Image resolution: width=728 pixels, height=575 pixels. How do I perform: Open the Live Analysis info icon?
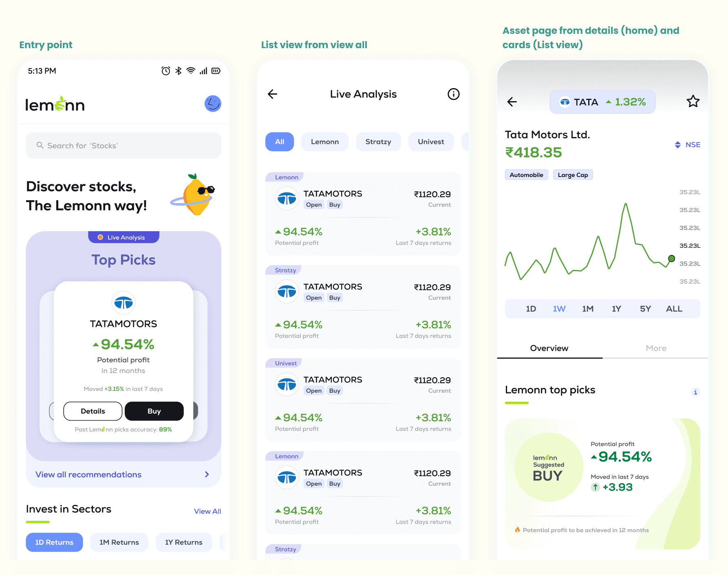point(454,94)
